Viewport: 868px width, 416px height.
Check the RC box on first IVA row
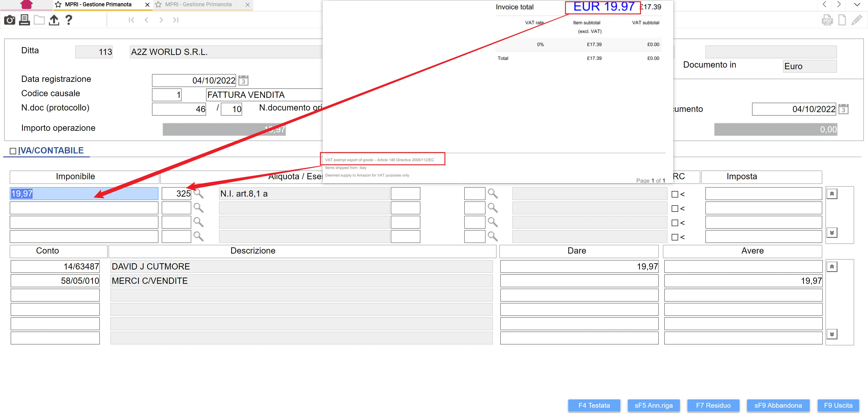point(675,194)
